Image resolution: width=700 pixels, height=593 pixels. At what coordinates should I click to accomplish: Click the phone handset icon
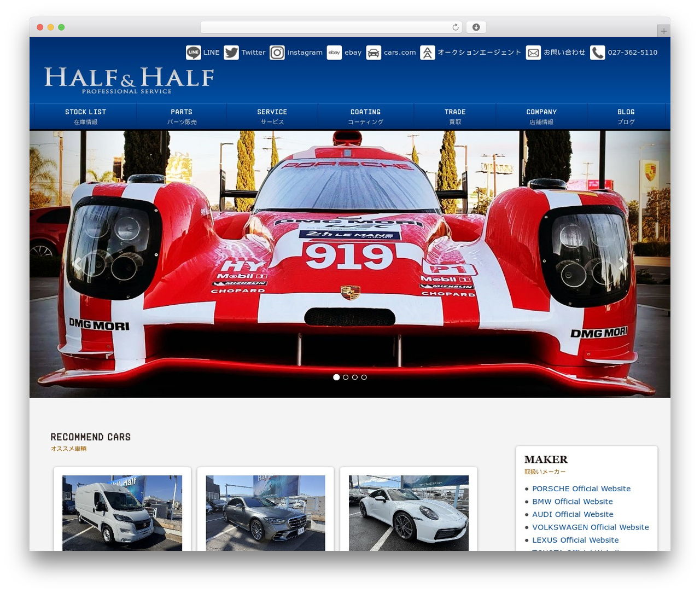pyautogui.click(x=598, y=53)
